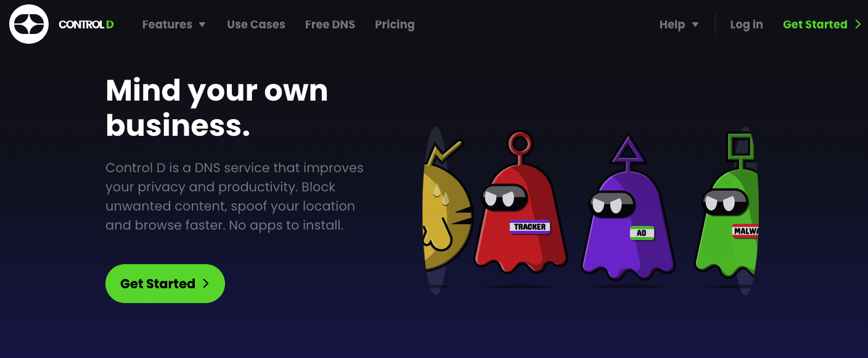
Task: Click the Log in link
Action: point(747,25)
